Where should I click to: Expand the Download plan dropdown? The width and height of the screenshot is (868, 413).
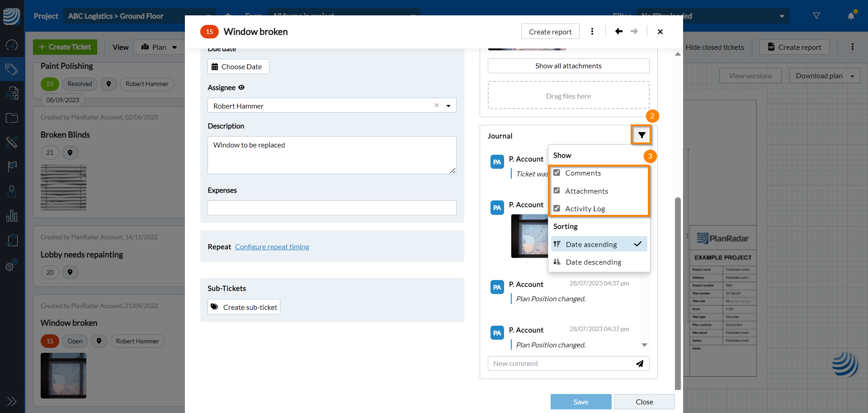click(852, 76)
